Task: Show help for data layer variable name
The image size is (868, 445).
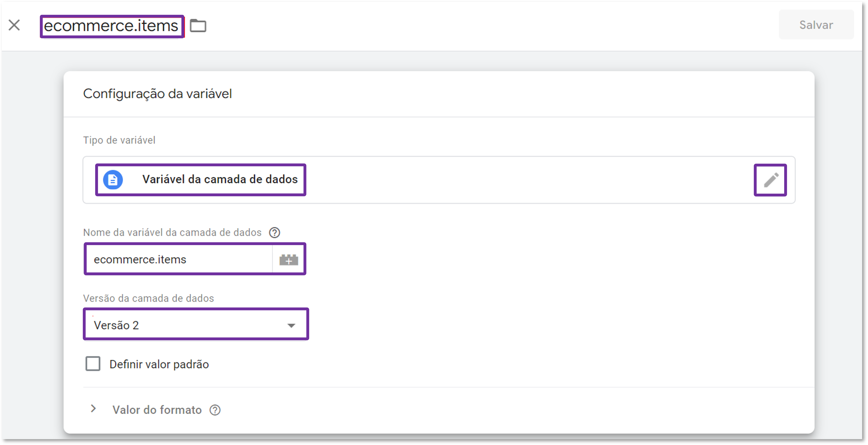Action: tap(275, 233)
